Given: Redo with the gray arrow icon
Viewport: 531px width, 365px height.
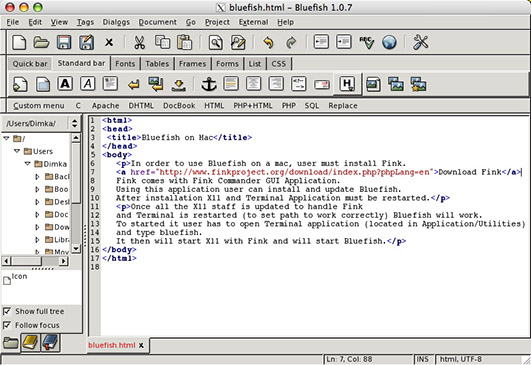Looking at the screenshot, I should pos(291,43).
